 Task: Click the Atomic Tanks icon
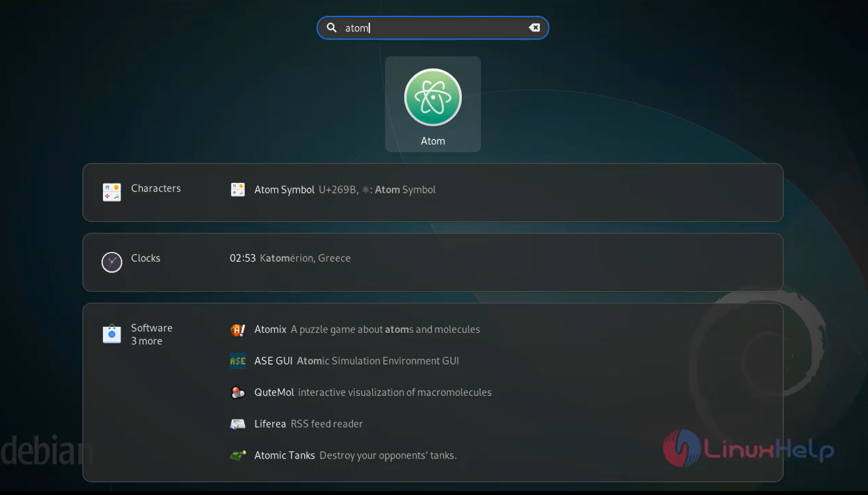pyautogui.click(x=238, y=455)
